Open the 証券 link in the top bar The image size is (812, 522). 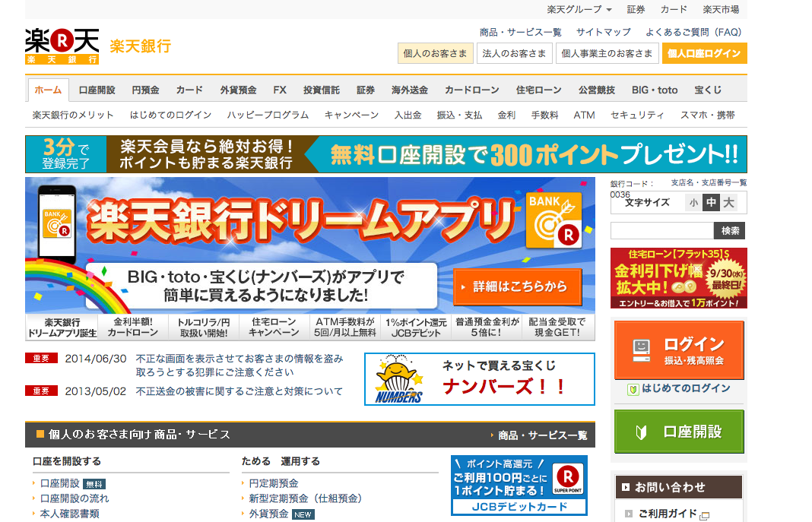tap(636, 9)
